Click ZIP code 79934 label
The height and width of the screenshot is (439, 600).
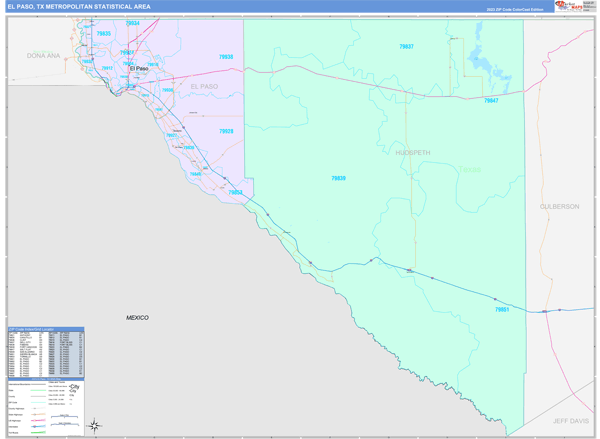(132, 23)
